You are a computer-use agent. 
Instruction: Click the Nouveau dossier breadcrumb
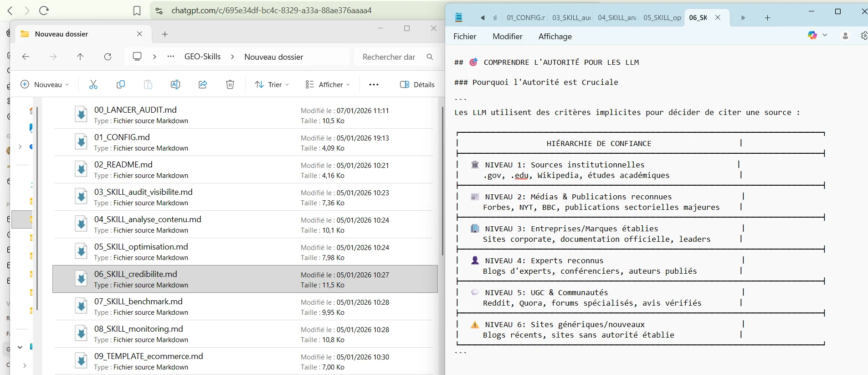(x=273, y=57)
